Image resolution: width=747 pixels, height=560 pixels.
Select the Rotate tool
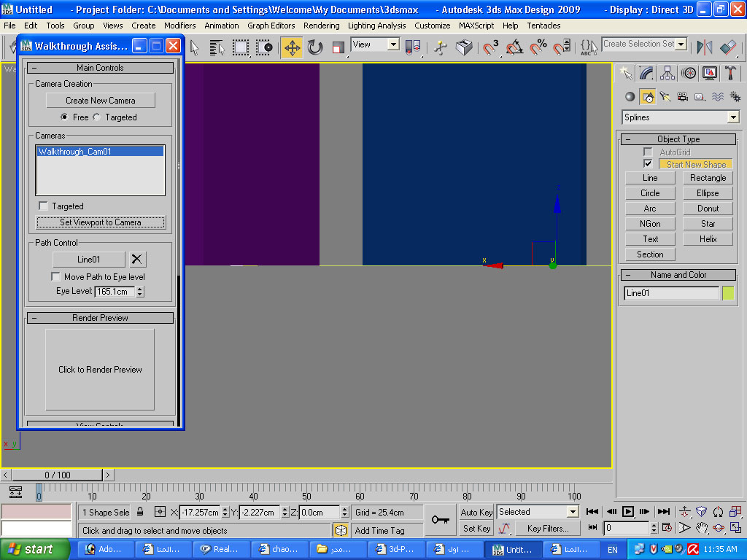pos(315,47)
